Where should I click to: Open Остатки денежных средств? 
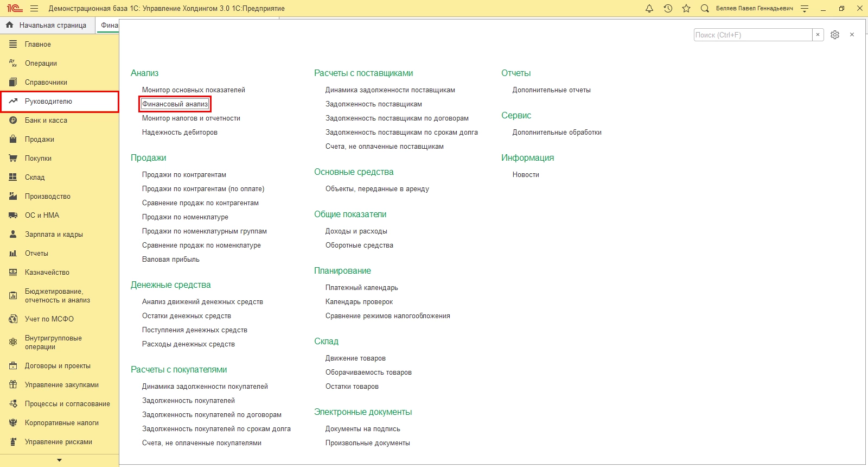pos(187,315)
